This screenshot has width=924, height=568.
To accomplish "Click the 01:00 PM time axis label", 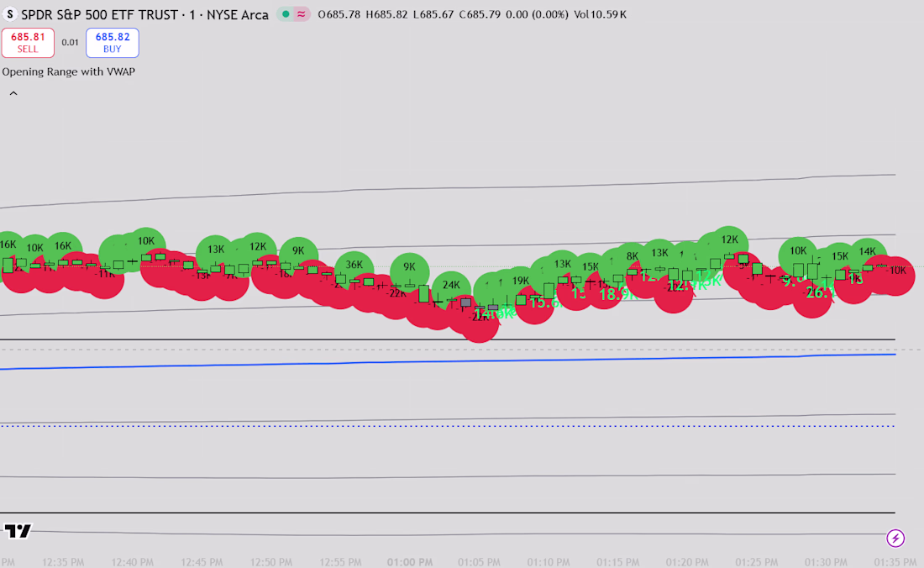I will (410, 562).
